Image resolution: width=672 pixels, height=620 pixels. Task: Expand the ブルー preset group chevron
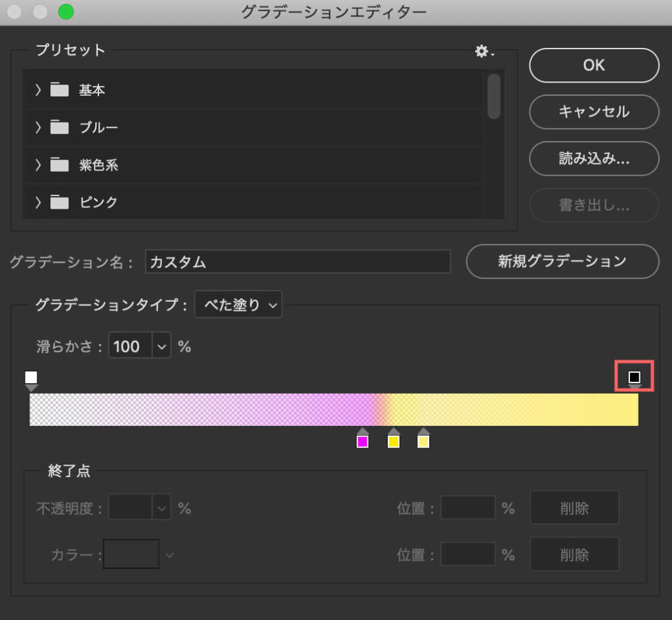point(38,127)
